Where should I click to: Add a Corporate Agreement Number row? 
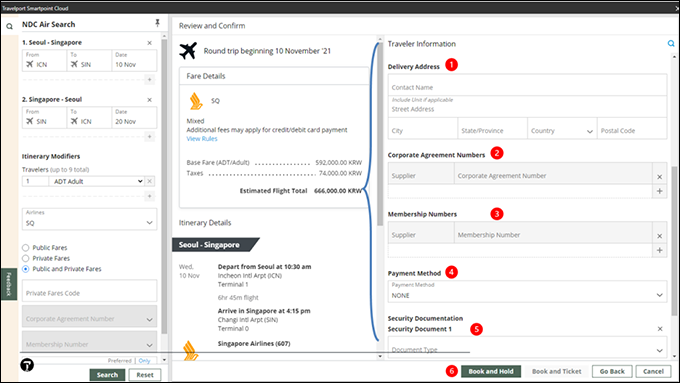tap(659, 191)
